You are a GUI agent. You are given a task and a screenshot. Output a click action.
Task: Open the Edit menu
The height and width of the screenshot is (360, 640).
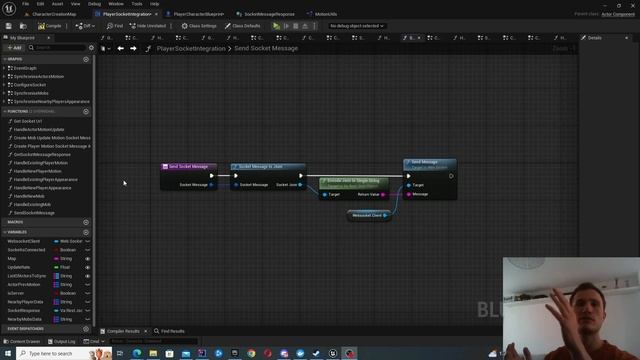click(40, 4)
